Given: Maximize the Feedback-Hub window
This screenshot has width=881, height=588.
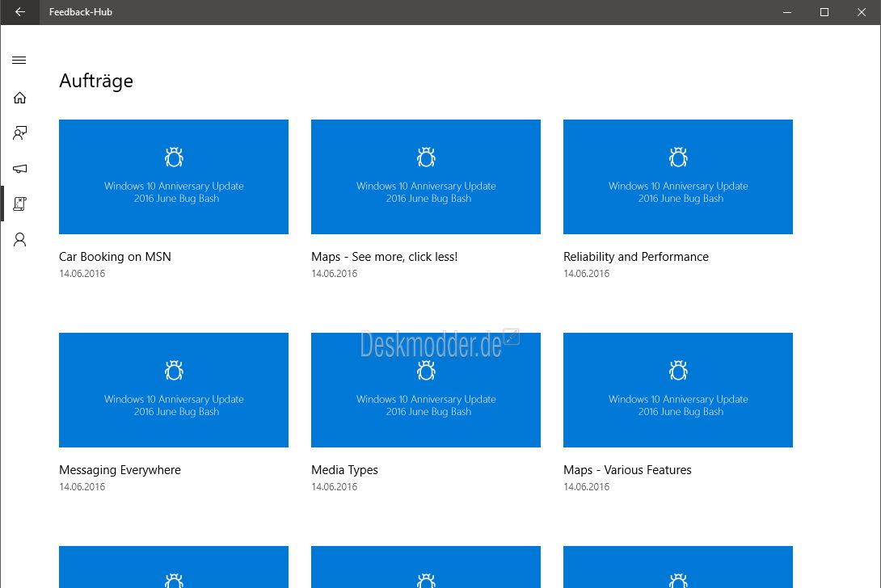Looking at the screenshot, I should pos(824,12).
